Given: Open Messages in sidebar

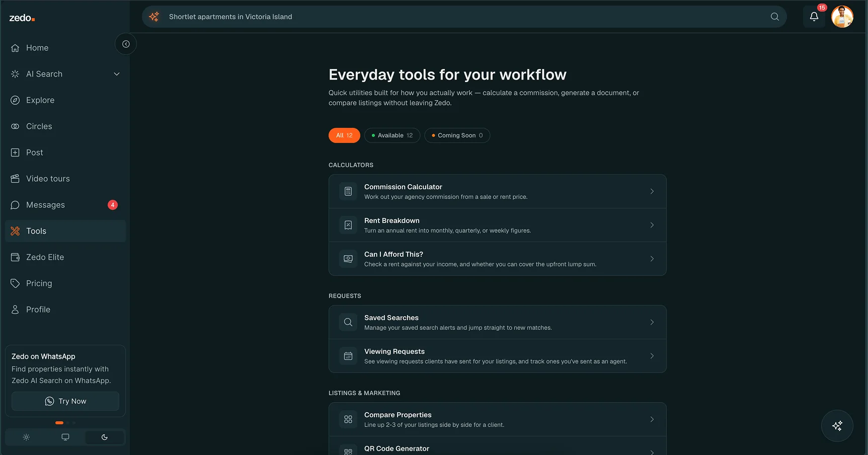Looking at the screenshot, I should [65, 205].
